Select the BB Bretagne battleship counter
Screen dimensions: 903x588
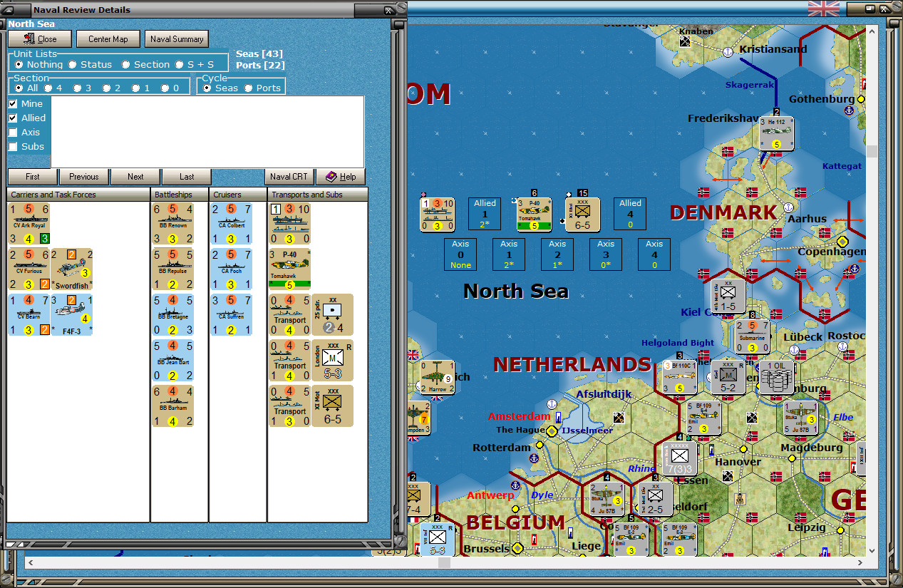pos(173,315)
